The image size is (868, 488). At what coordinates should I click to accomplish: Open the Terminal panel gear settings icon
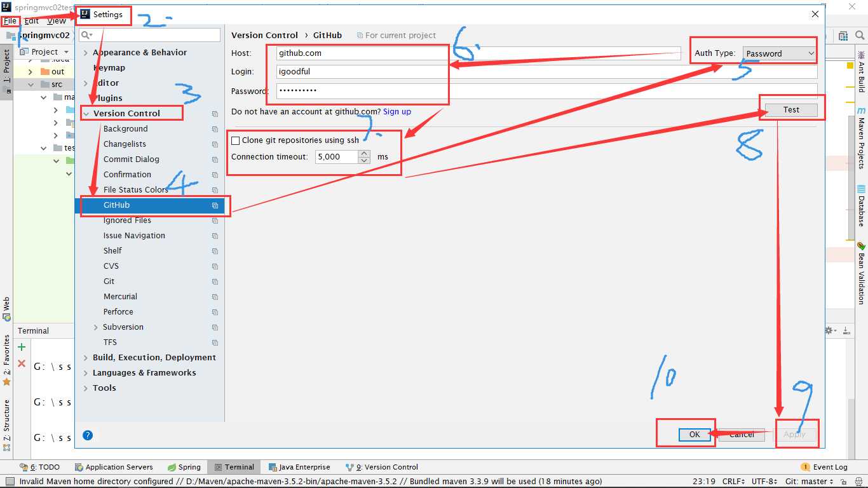830,330
